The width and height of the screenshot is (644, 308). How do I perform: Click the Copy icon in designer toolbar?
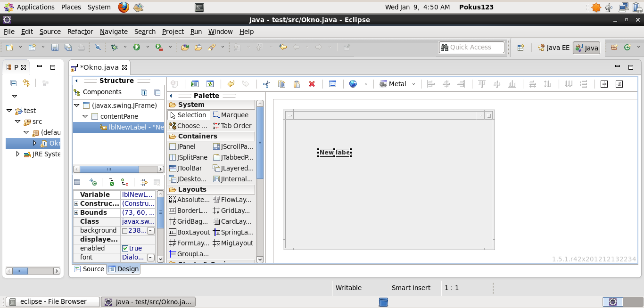point(281,84)
